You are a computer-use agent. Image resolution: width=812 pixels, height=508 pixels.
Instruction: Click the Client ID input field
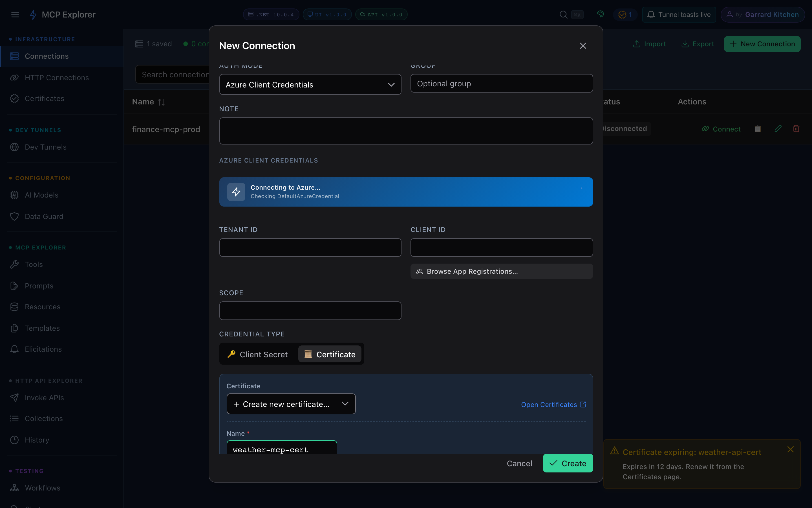(502, 248)
